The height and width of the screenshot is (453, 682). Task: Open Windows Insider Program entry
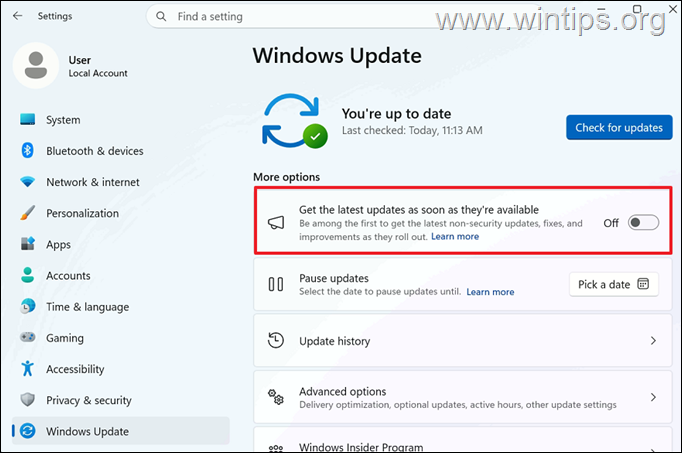[463, 440]
